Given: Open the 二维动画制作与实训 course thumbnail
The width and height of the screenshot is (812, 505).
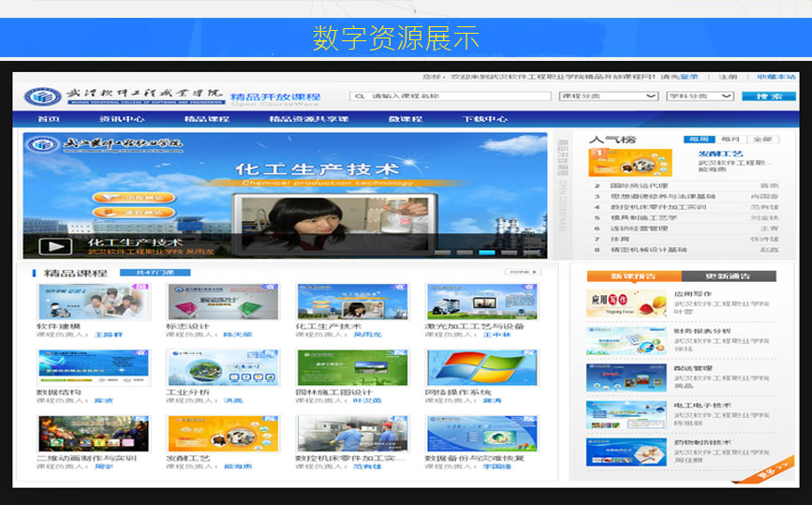Looking at the screenshot, I should (80, 433).
